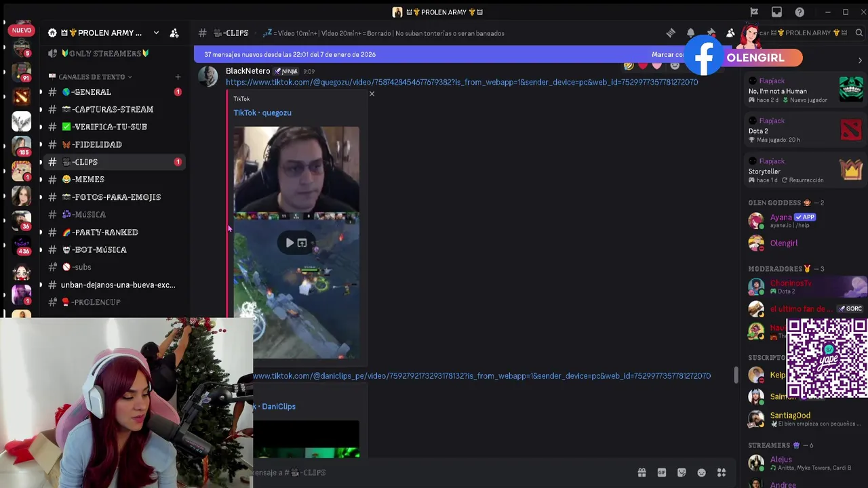The image size is (868, 488).
Task: Open the subs channel
Action: pos(114,267)
